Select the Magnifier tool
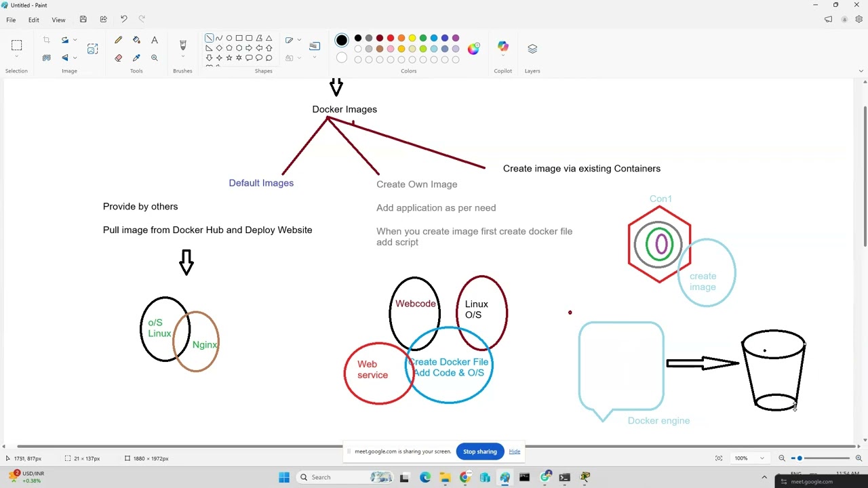The image size is (868, 488). coord(155,58)
